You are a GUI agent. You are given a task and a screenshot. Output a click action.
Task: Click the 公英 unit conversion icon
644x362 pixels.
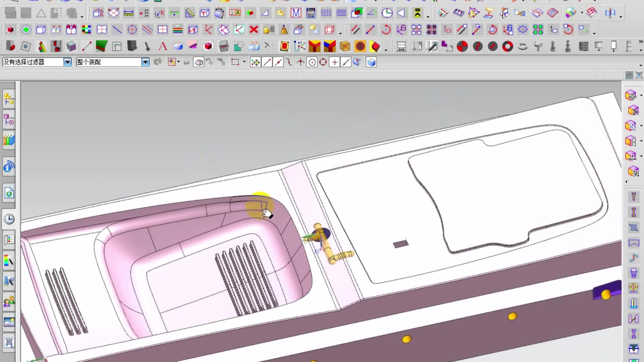pos(235,13)
